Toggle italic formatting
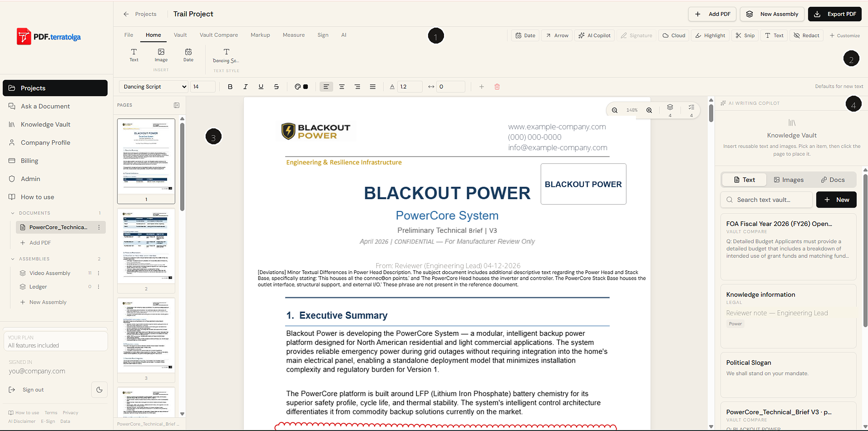 pyautogui.click(x=245, y=87)
